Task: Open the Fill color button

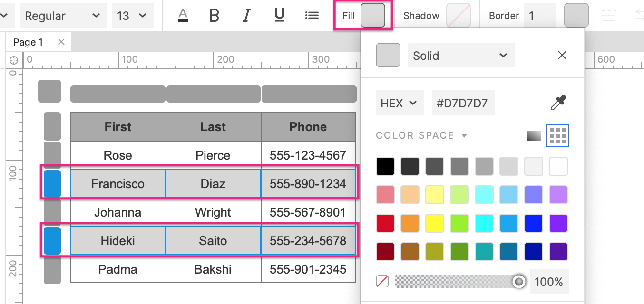Action: click(x=373, y=16)
